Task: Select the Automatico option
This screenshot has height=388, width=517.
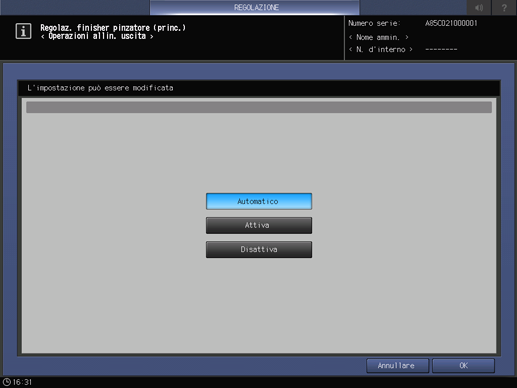Action: click(x=259, y=201)
